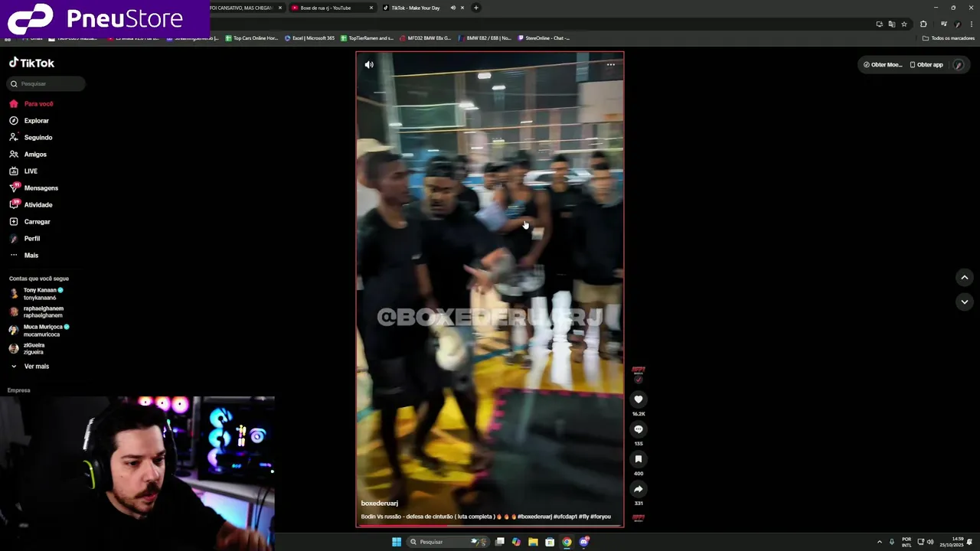
Task: Open the Seguindo feed
Action: 31,138
